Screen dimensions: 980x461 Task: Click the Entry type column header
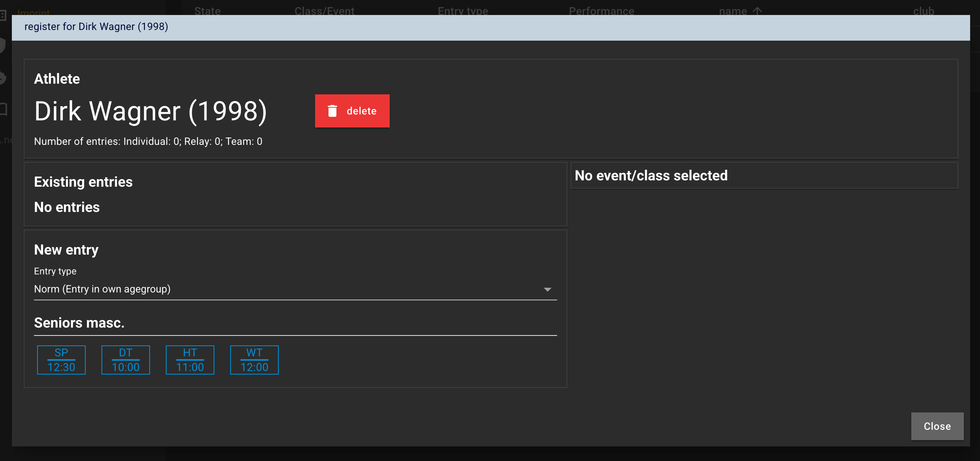(463, 11)
